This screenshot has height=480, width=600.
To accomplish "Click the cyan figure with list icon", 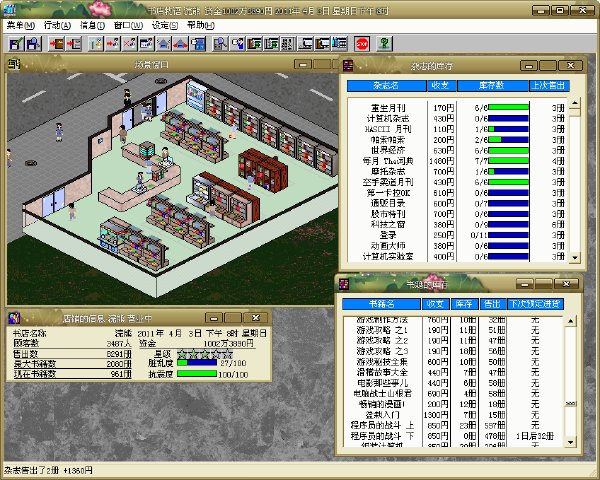I will pos(339,44).
